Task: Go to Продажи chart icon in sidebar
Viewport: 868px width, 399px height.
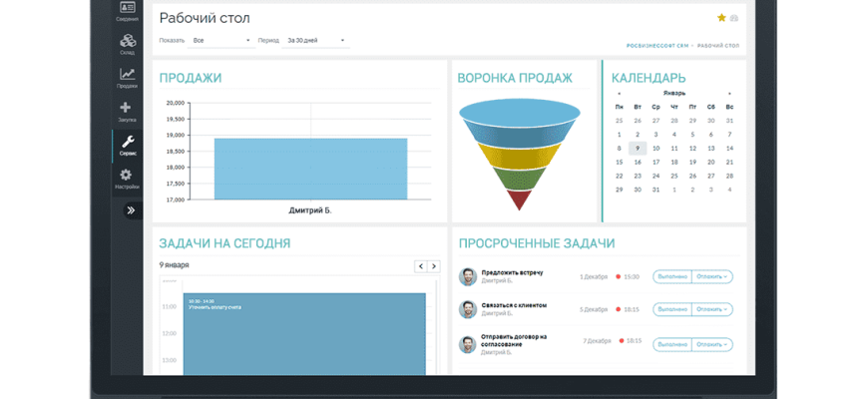Action: coord(127,78)
